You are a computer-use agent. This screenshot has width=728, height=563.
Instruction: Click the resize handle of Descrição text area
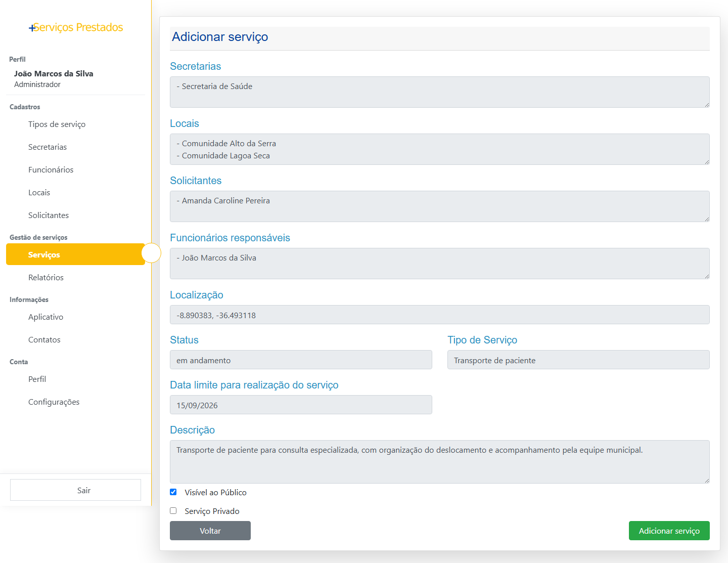[x=707, y=481]
